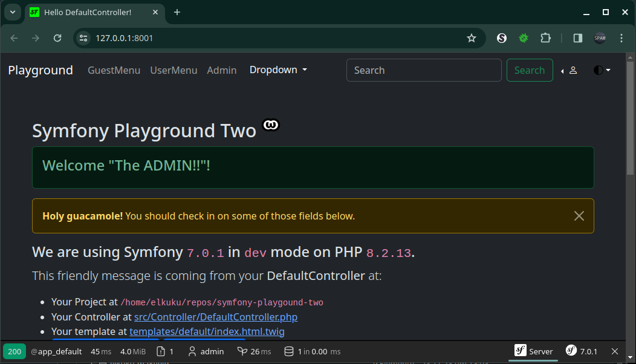
Task: Open the Admin nav item
Action: click(221, 70)
